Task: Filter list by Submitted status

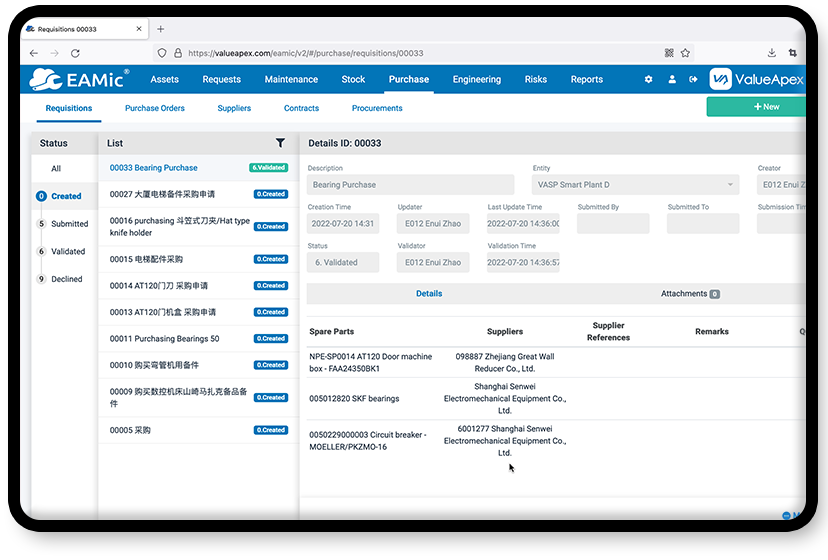Action: point(69,224)
